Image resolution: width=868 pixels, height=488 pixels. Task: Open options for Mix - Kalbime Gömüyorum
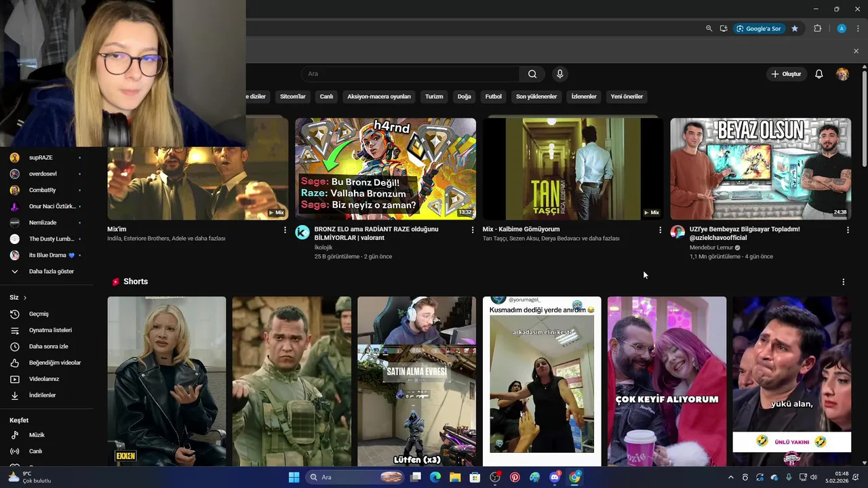[660, 230]
